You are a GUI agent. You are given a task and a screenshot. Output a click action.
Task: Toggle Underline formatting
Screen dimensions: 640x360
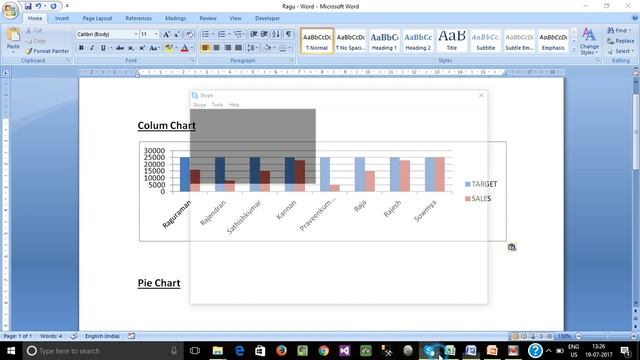point(103,48)
